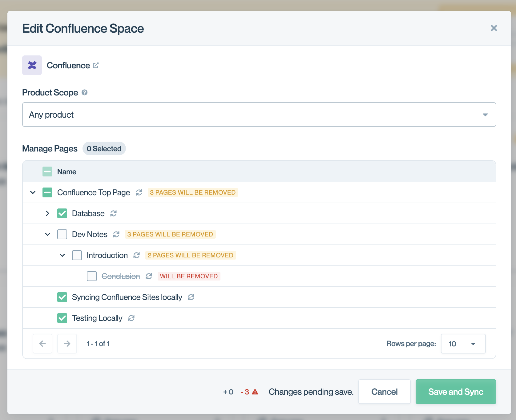Click sync icon beside Introduction
The height and width of the screenshot is (420, 516).
pyautogui.click(x=137, y=255)
